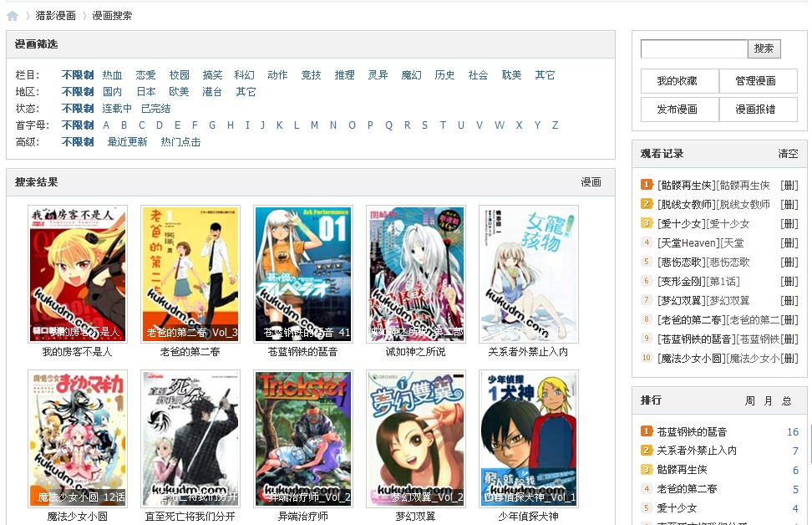The image size is (812, 525).
Task: Open cover thumbnail of 直至死亡将我们分开
Action: tap(190, 438)
